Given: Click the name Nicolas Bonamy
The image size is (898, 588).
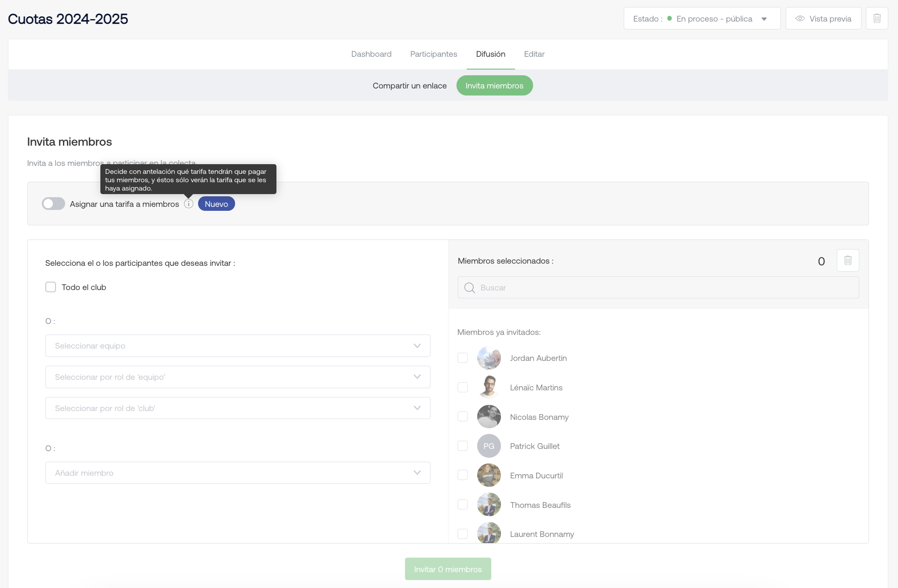Looking at the screenshot, I should (539, 417).
